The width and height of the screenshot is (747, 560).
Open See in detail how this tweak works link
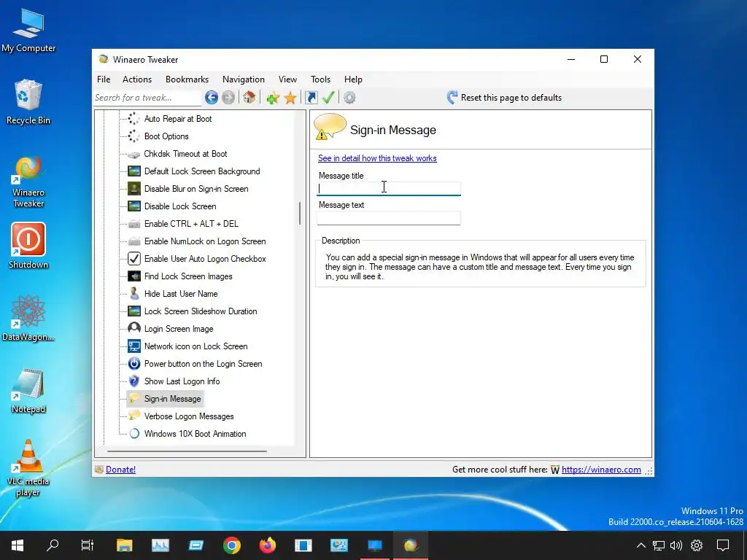[x=377, y=158]
